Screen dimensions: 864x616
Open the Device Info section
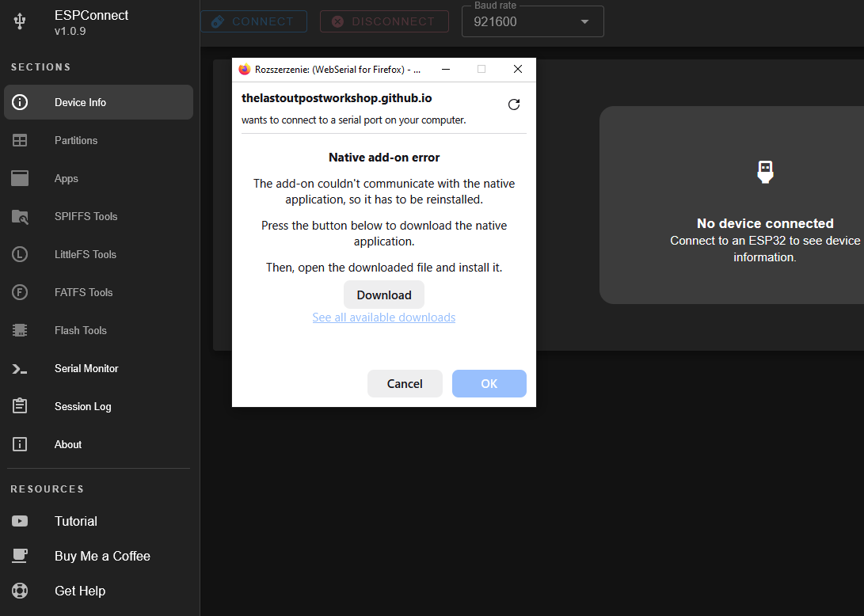[99, 102]
